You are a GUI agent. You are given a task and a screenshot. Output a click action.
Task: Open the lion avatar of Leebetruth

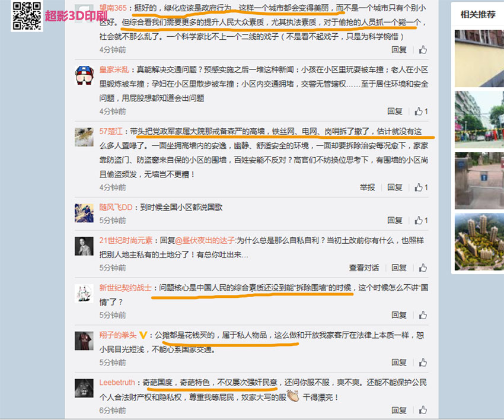84,388
